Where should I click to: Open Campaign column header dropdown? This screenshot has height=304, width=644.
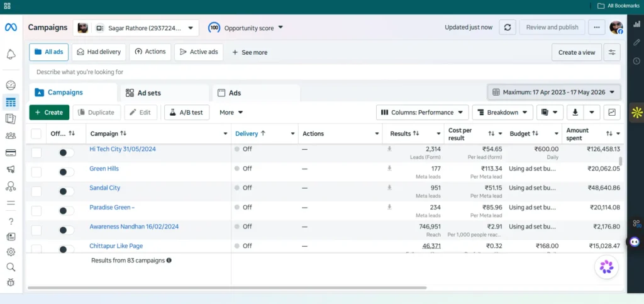tap(225, 133)
